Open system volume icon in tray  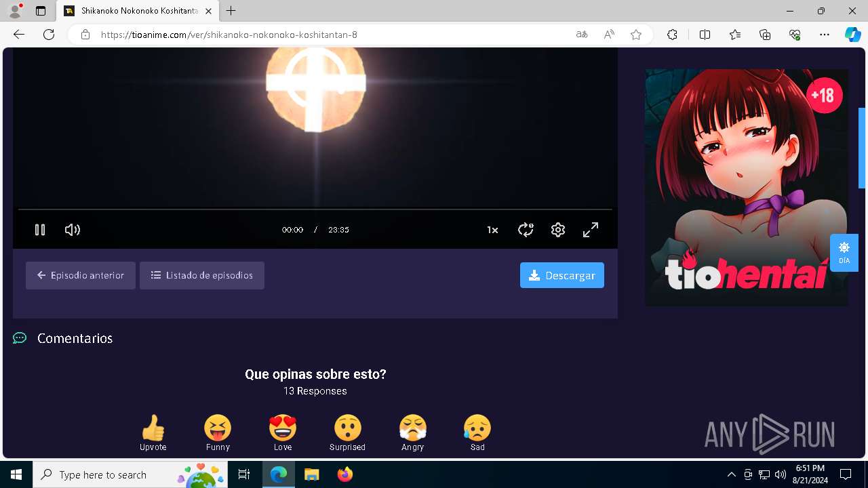(780, 474)
